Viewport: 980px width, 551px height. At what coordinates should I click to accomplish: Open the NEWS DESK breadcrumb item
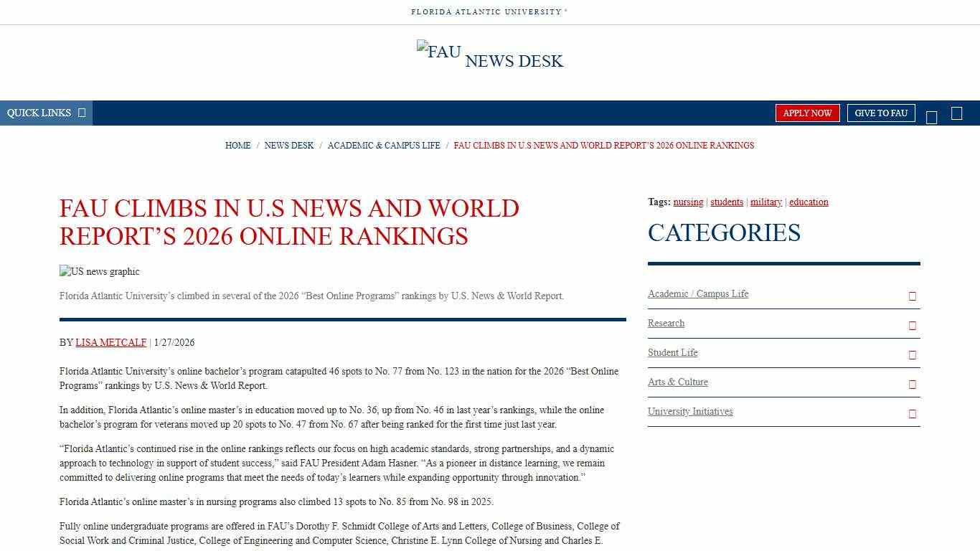[289, 145]
